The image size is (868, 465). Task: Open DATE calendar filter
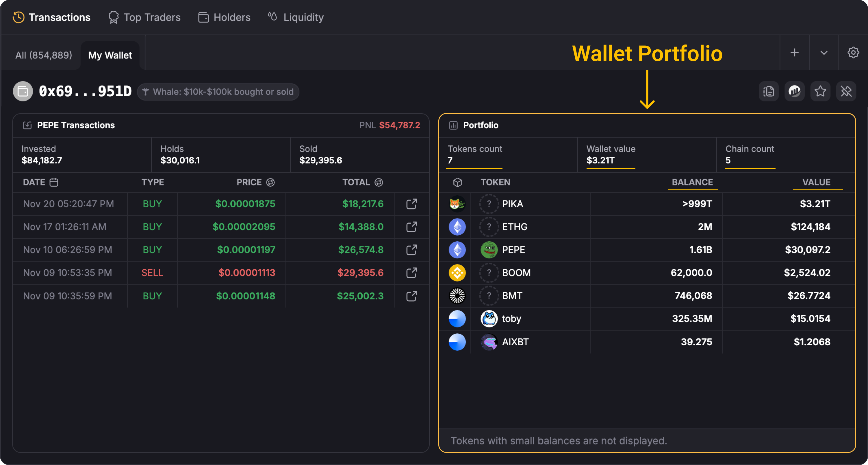click(x=54, y=182)
